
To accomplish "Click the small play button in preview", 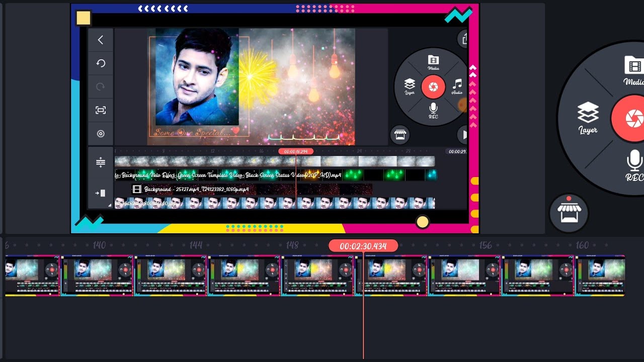I will coord(463,135).
